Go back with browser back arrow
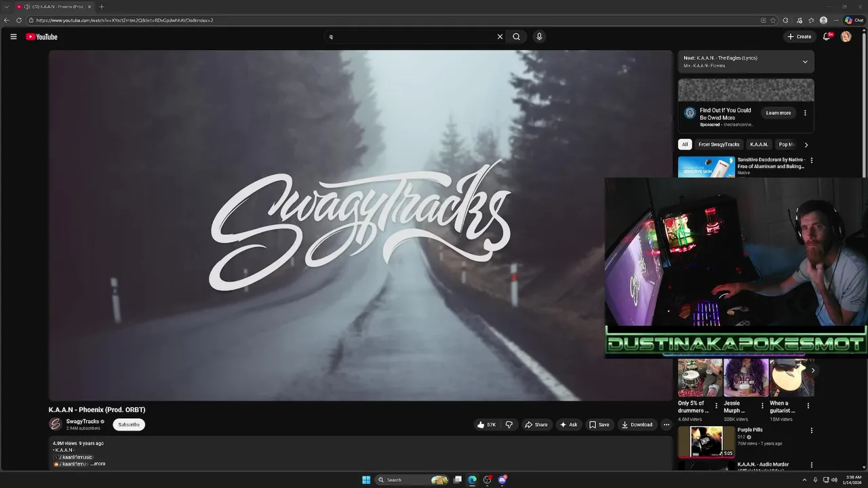Screen dimensions: 868x488 (x=7, y=20)
